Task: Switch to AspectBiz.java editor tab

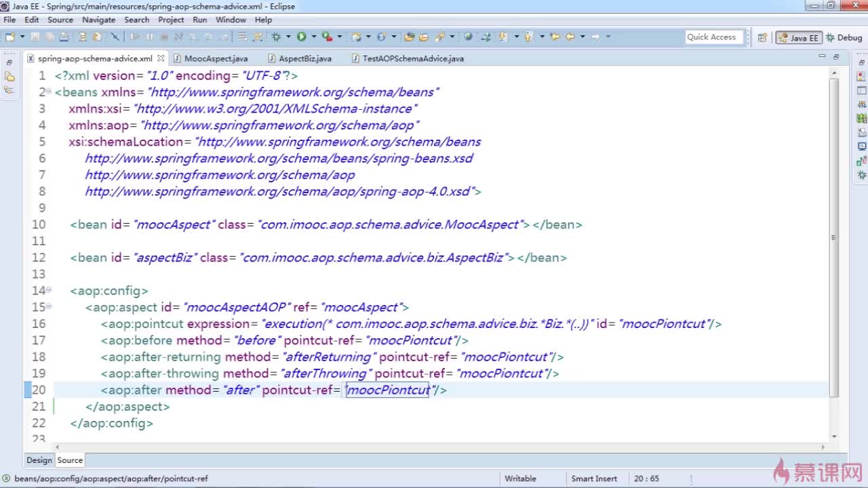Action: 300,58
